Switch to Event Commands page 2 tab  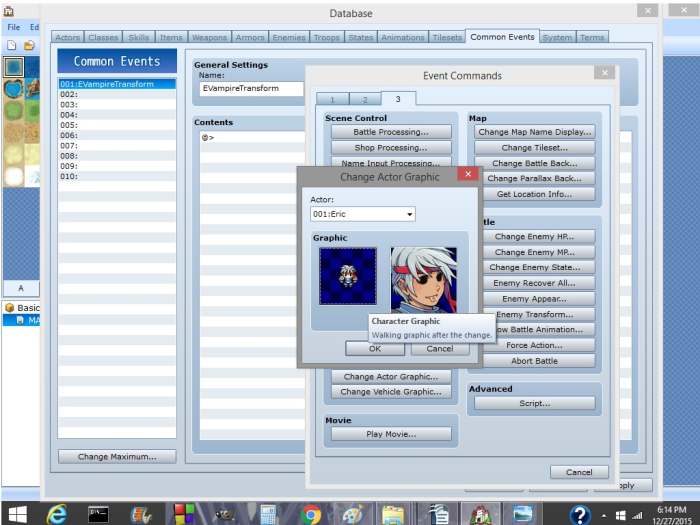pyautogui.click(x=365, y=99)
